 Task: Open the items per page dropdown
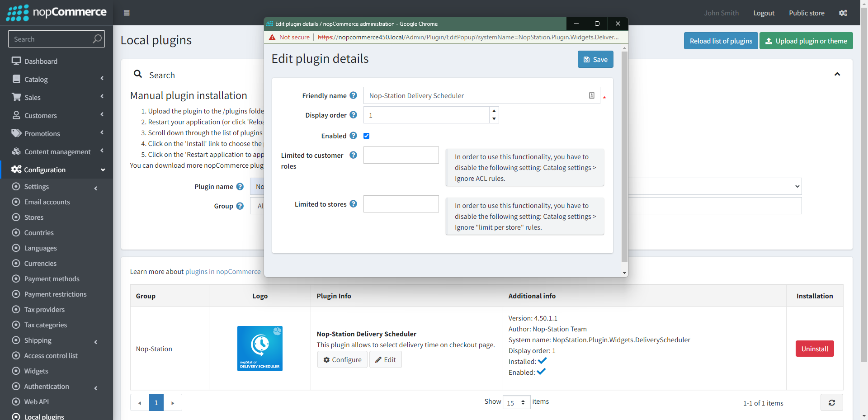coord(516,402)
